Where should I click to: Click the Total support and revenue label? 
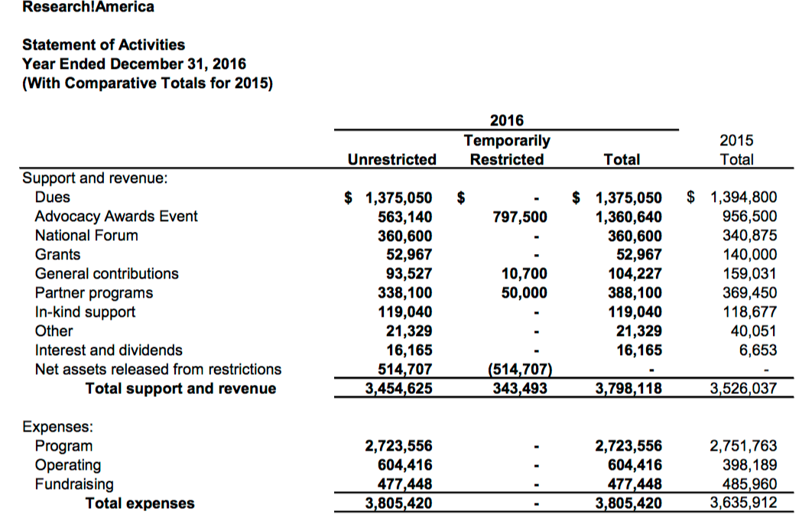pos(180,389)
